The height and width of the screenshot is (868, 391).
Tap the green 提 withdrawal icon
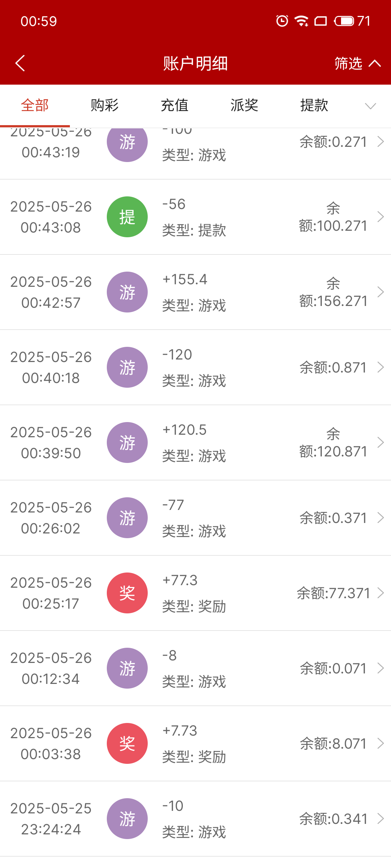pos(127,217)
